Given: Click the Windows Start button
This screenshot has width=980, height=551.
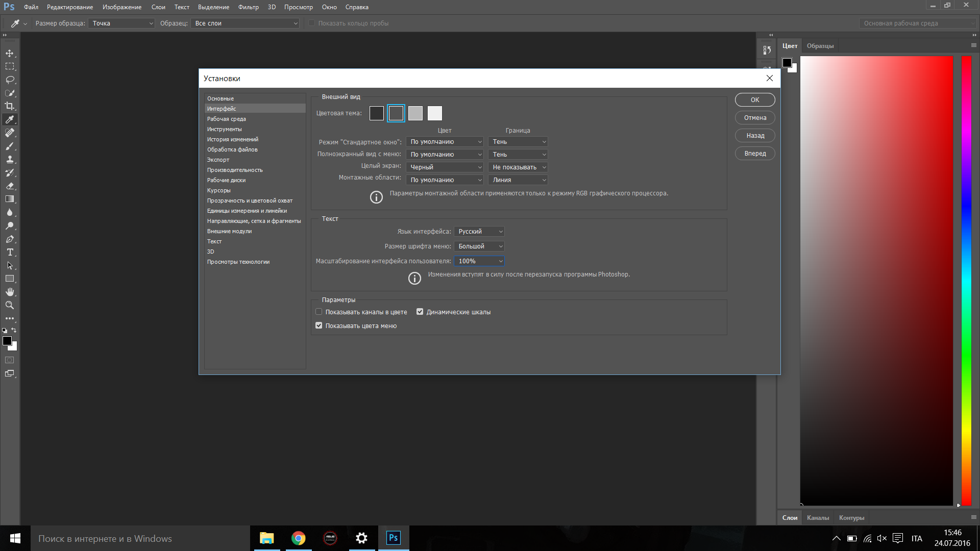Looking at the screenshot, I should [15, 538].
